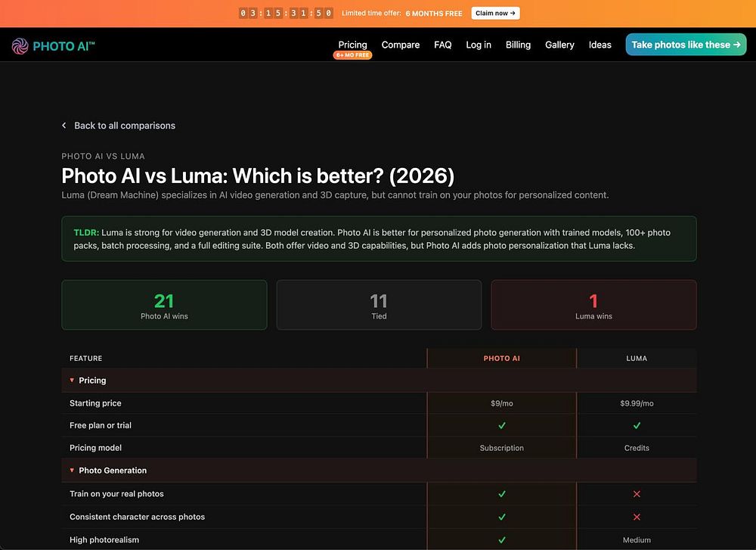Open the Ideas nav item

[x=600, y=45]
